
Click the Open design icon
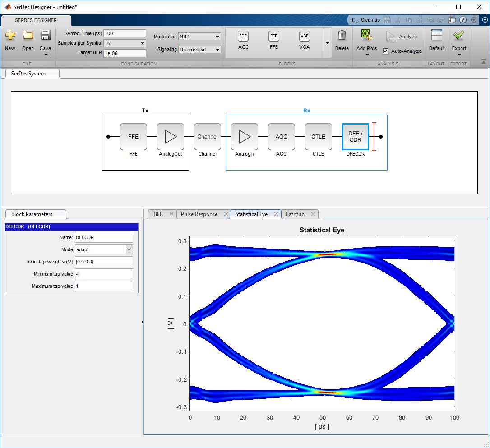(x=28, y=40)
